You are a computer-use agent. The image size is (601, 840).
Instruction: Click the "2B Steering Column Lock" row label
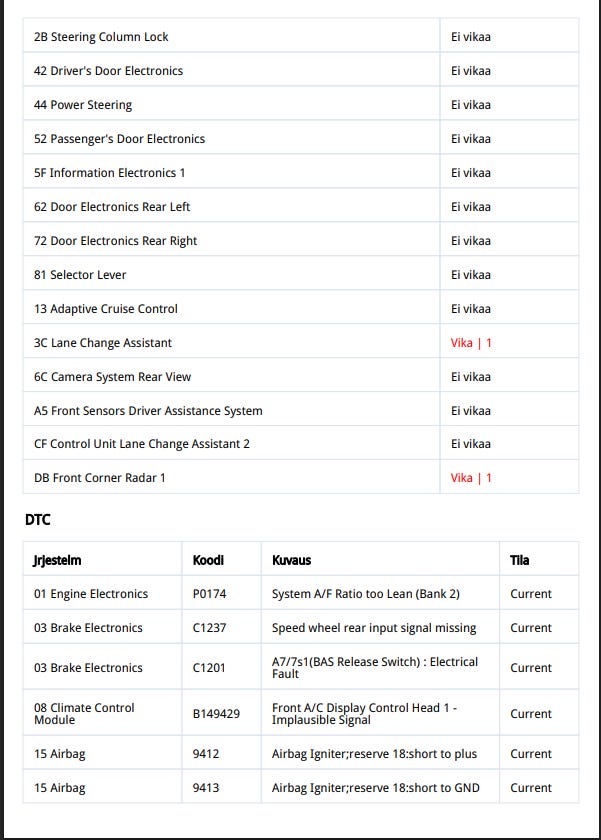101,37
